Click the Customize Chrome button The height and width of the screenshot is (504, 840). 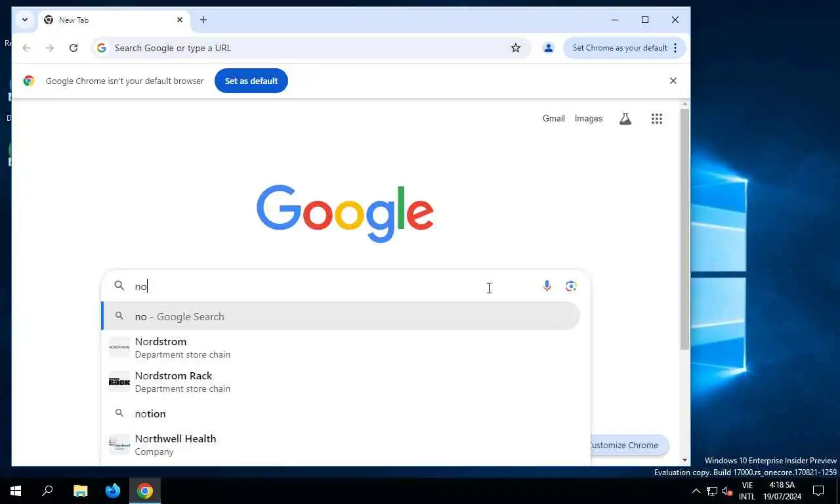pyautogui.click(x=629, y=445)
